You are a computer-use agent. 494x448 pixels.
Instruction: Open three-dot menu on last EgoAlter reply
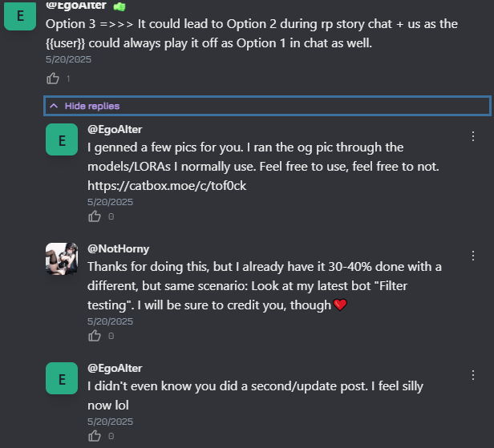point(473,375)
